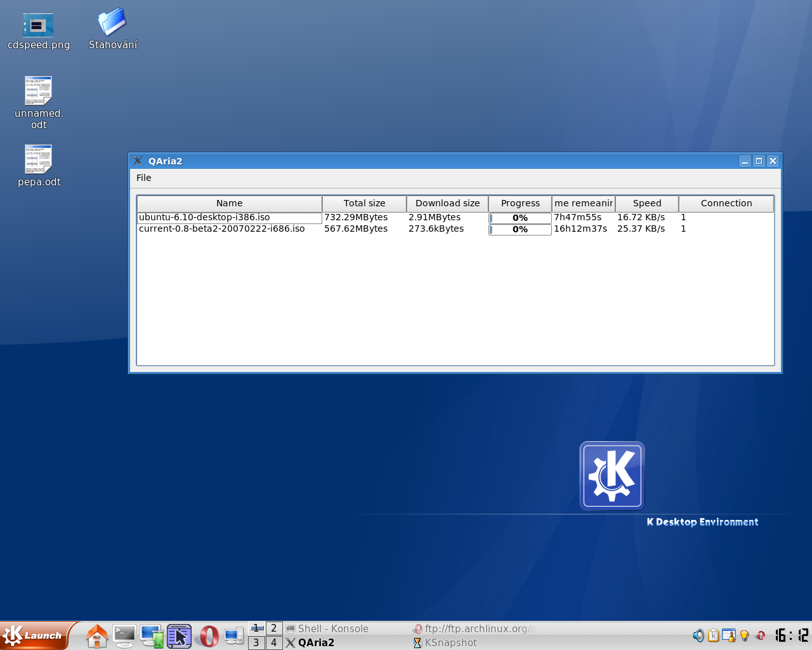Switch to virtual desktop 4
Viewport: 812px width, 650px height.
274,642
